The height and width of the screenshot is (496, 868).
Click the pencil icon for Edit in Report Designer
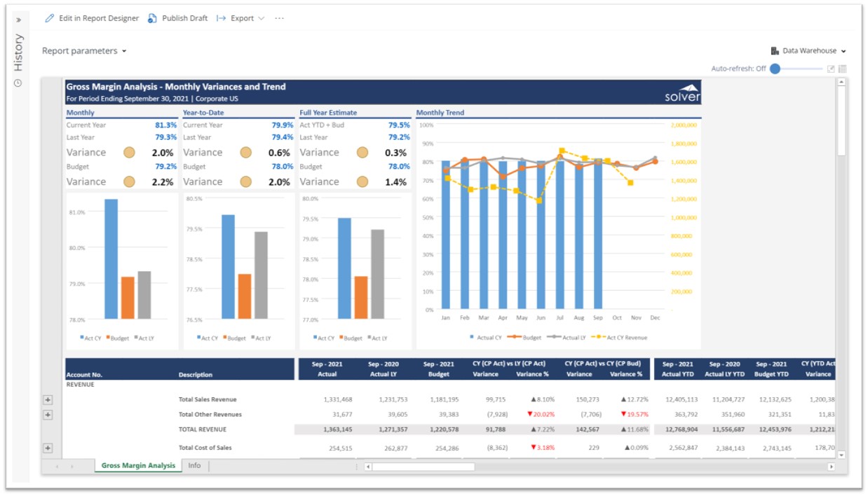49,18
